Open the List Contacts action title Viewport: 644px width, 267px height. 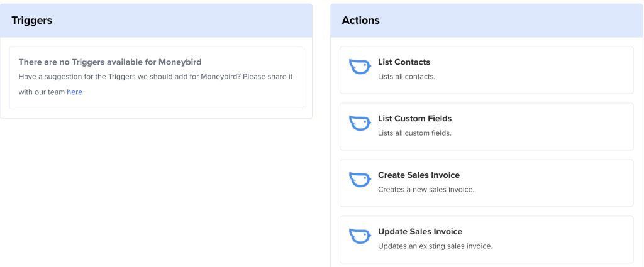pos(404,62)
